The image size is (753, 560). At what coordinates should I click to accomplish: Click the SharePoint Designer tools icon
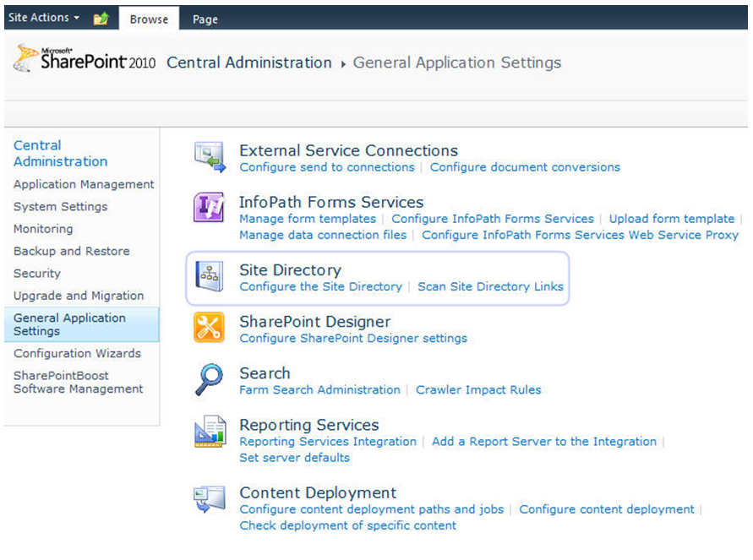(209, 327)
